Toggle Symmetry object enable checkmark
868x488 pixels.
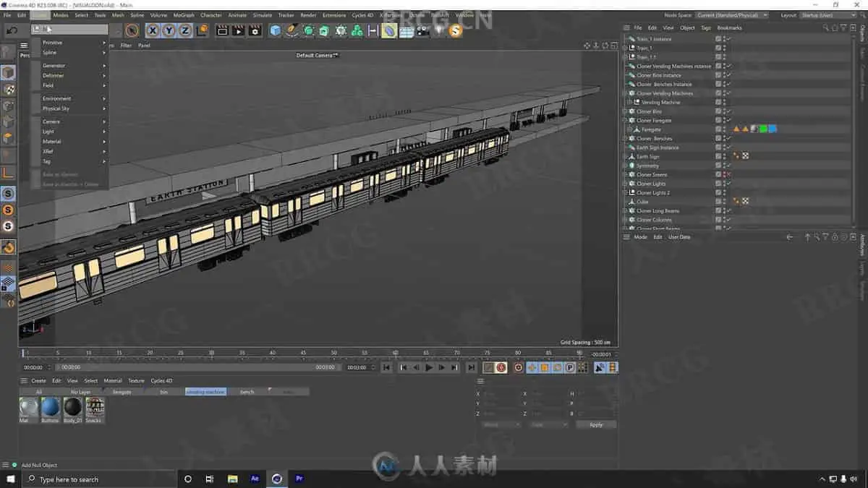point(729,166)
